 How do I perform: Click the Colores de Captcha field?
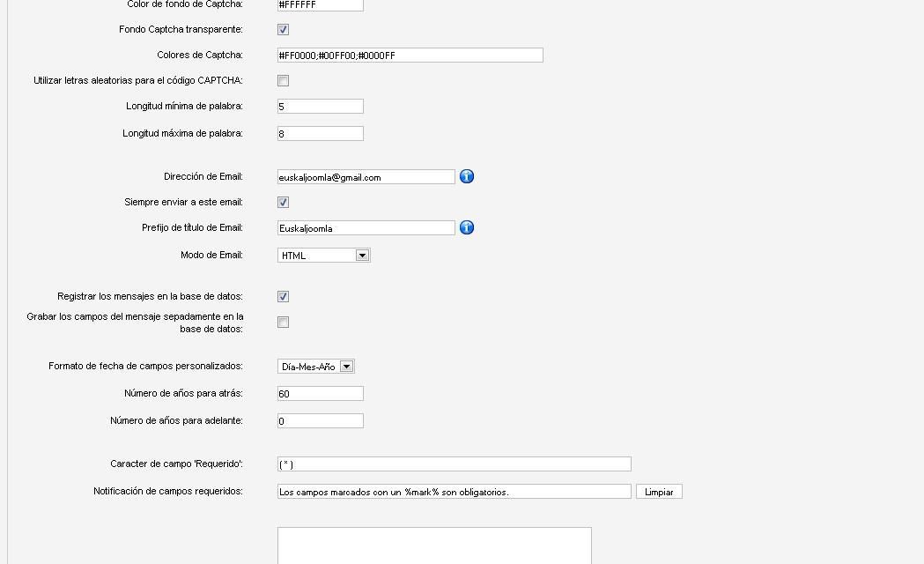point(410,56)
